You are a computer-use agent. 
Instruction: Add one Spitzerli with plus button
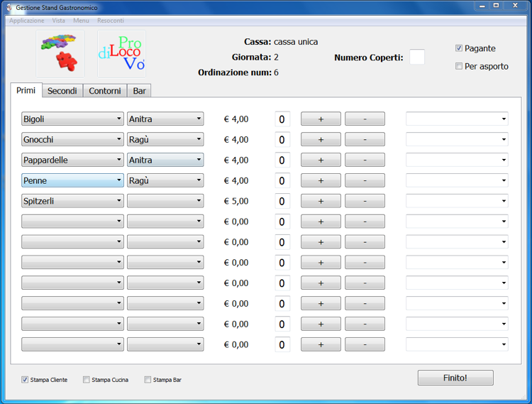[x=321, y=201]
